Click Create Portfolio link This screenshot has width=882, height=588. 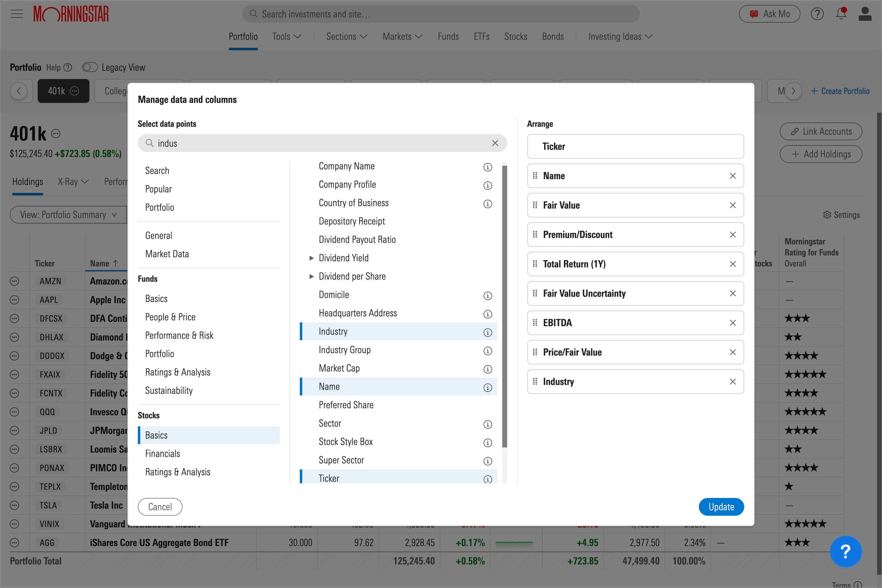[840, 91]
